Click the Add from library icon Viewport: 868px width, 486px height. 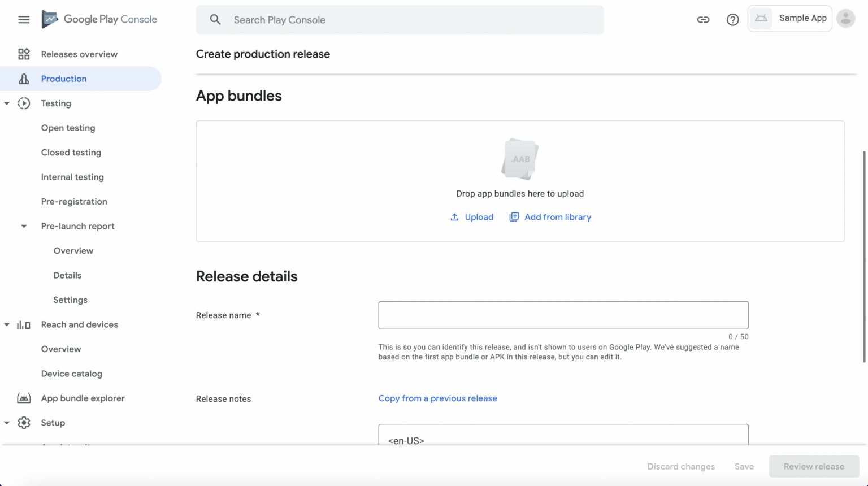click(514, 217)
